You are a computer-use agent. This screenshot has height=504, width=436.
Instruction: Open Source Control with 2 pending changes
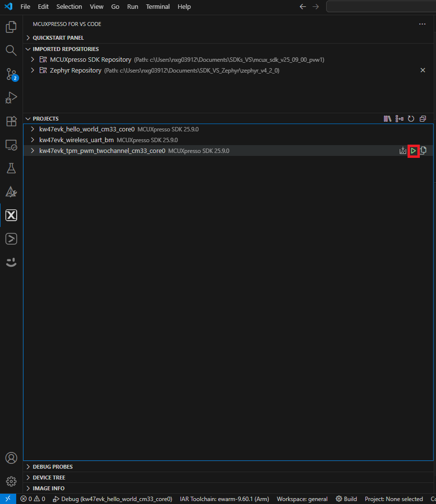coord(11,74)
